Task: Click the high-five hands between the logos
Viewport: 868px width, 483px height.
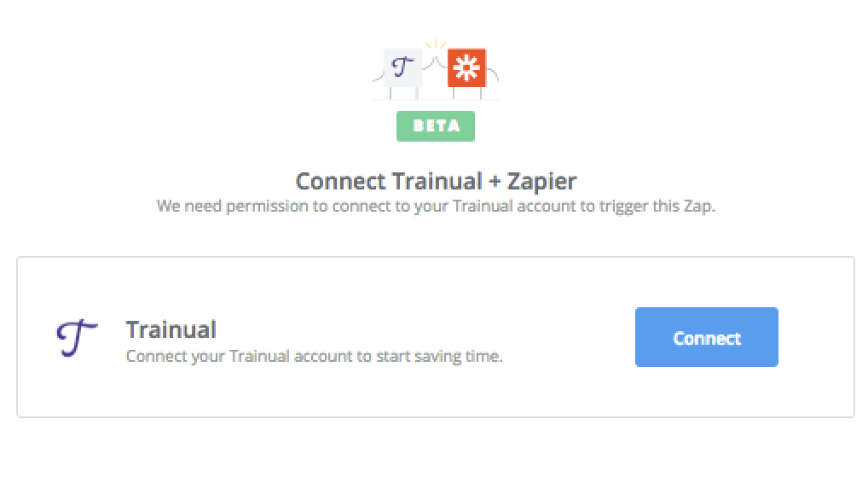Action: (x=435, y=62)
